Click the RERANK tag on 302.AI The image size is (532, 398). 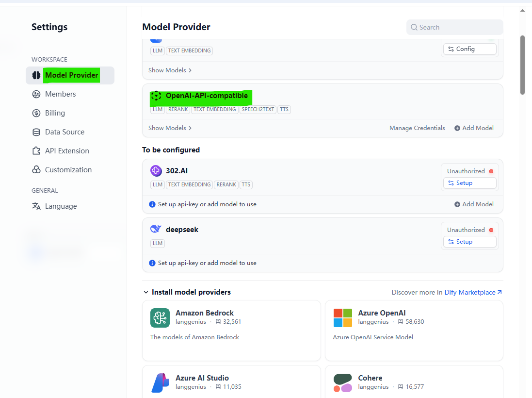click(x=226, y=185)
